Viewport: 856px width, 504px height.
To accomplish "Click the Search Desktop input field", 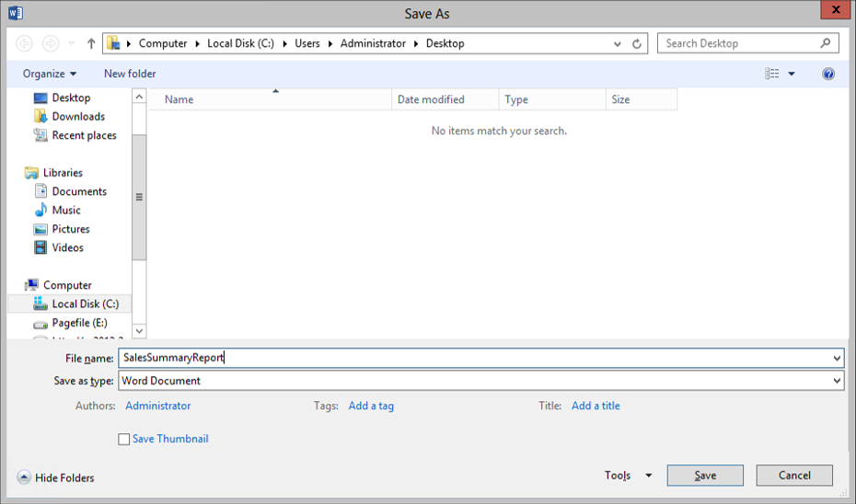I will 736,43.
